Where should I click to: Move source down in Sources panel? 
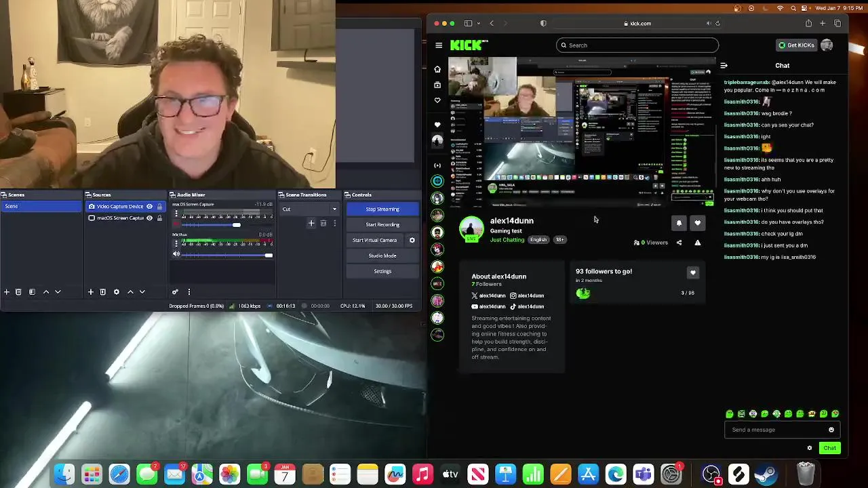point(142,291)
